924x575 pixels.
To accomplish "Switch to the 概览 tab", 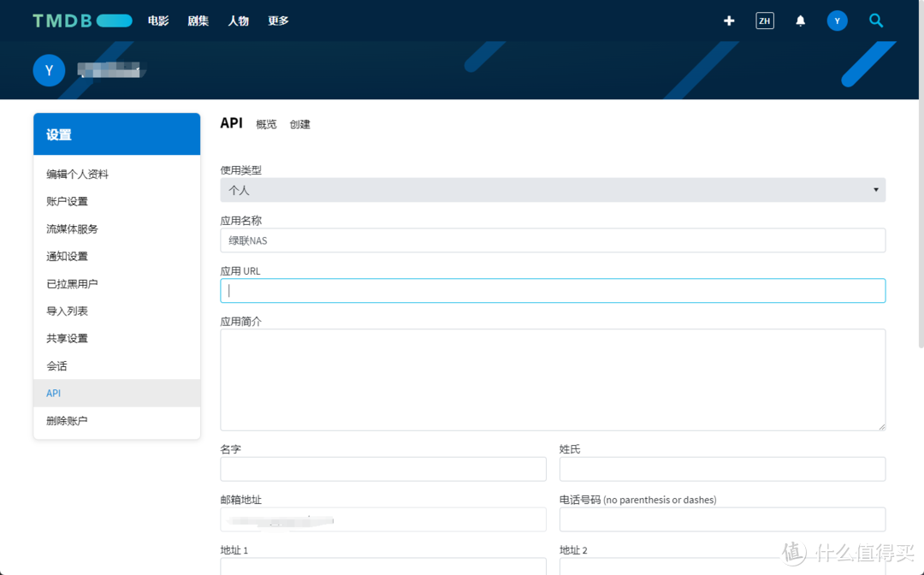I will tap(266, 123).
